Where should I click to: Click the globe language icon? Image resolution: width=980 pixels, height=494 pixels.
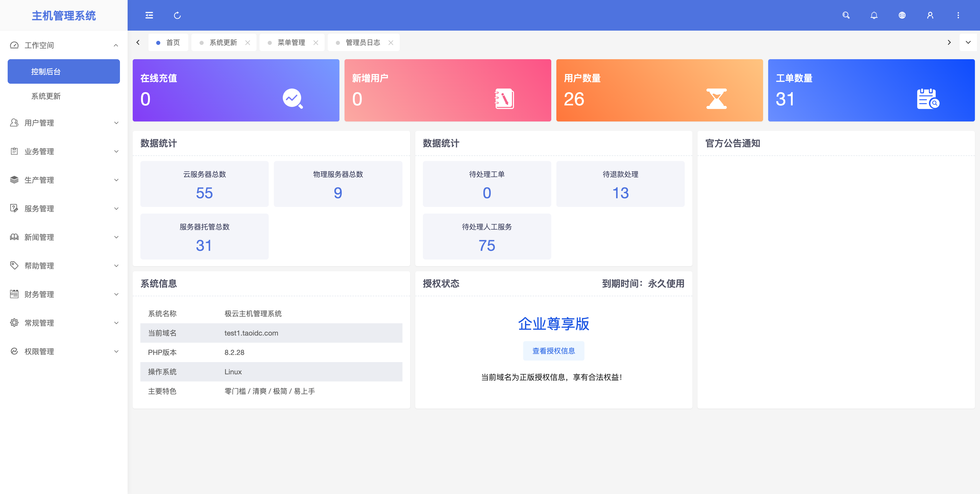(902, 15)
